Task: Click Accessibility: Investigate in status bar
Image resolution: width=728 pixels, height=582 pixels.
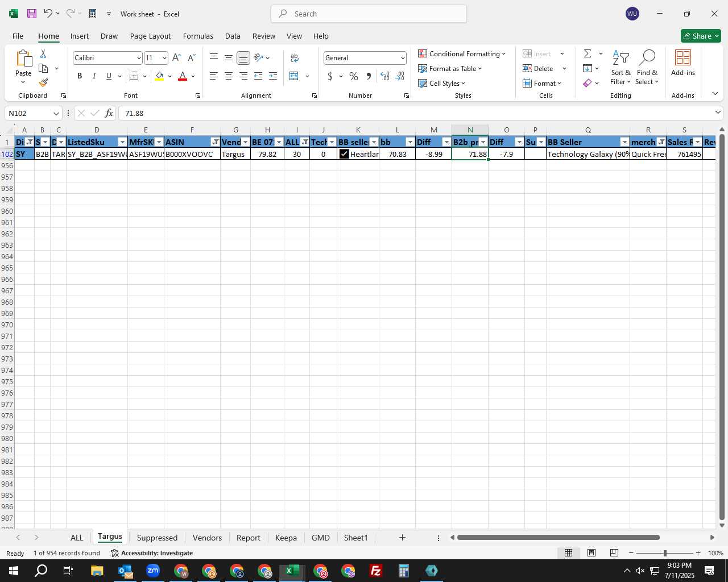Action: 151,553
